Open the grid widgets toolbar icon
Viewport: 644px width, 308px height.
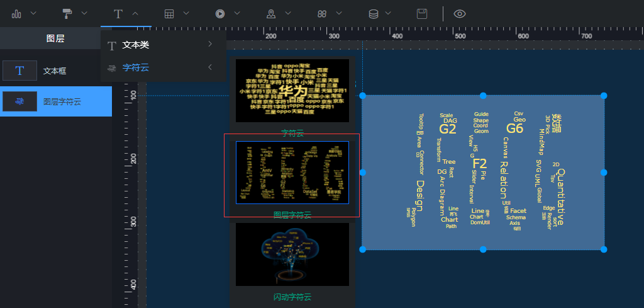click(322, 14)
